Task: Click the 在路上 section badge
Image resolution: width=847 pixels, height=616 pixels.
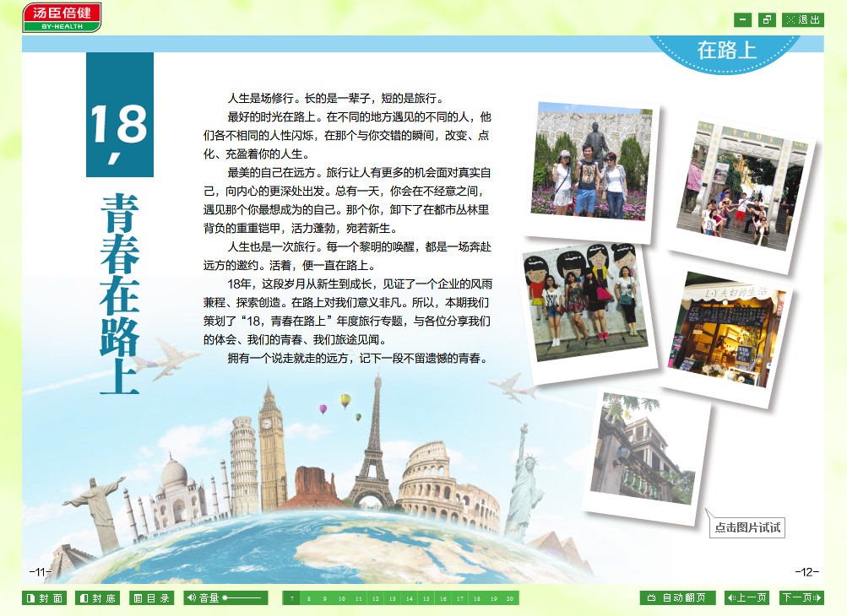Action: (725, 51)
